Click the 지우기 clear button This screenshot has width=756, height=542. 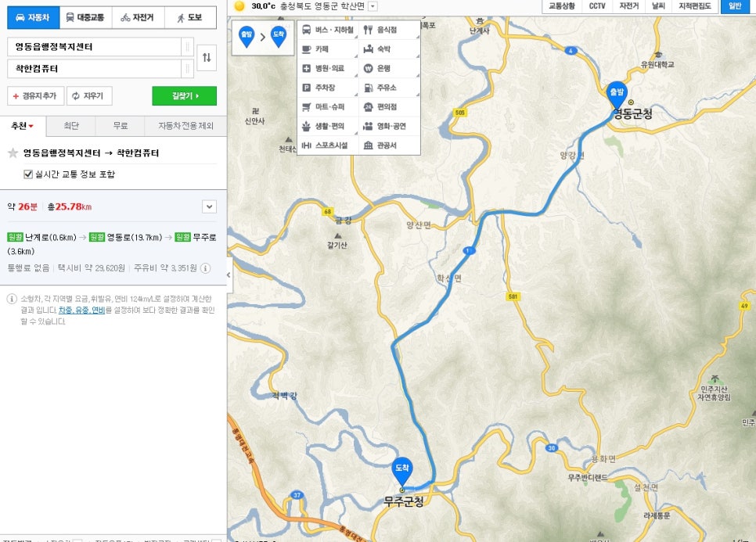click(89, 96)
